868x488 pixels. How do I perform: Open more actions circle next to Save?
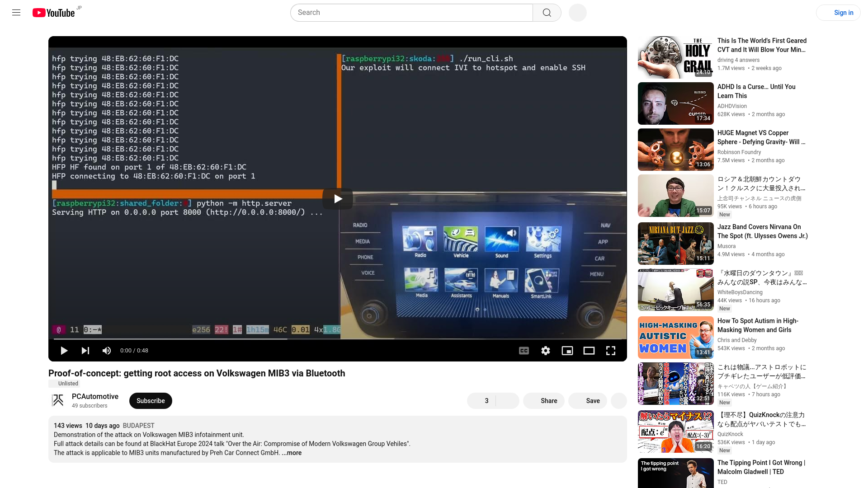(x=619, y=401)
